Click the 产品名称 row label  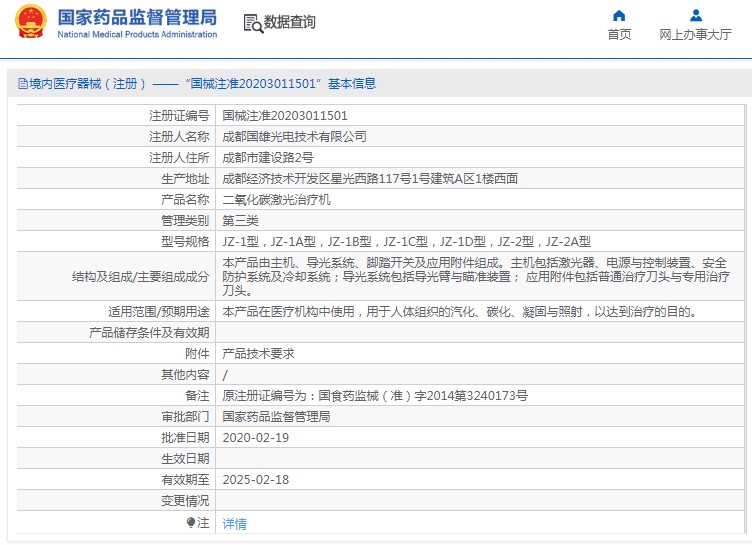[185, 200]
